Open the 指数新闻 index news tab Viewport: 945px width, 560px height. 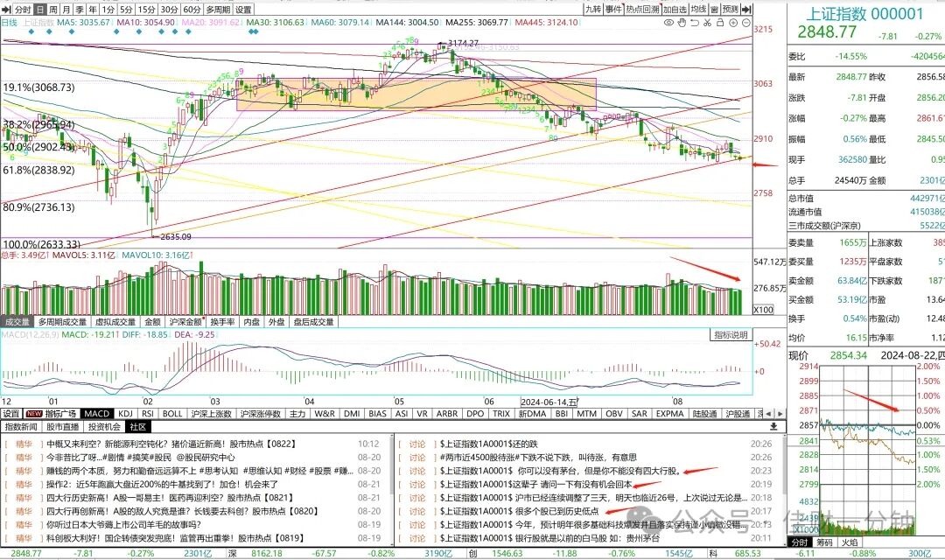[21, 427]
